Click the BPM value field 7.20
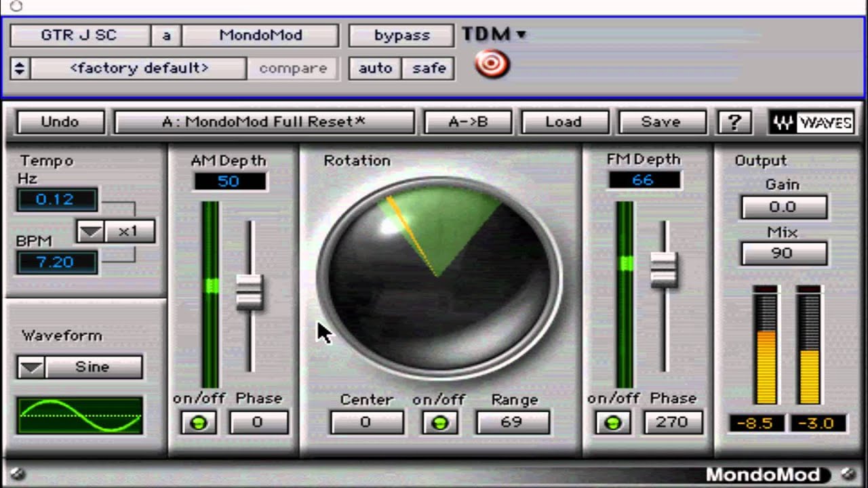The image size is (868, 488). pos(57,262)
